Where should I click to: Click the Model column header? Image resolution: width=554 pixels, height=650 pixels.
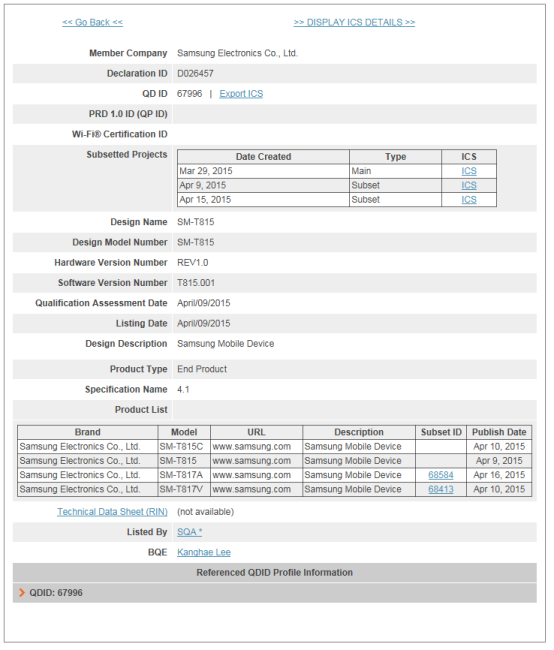pos(184,432)
